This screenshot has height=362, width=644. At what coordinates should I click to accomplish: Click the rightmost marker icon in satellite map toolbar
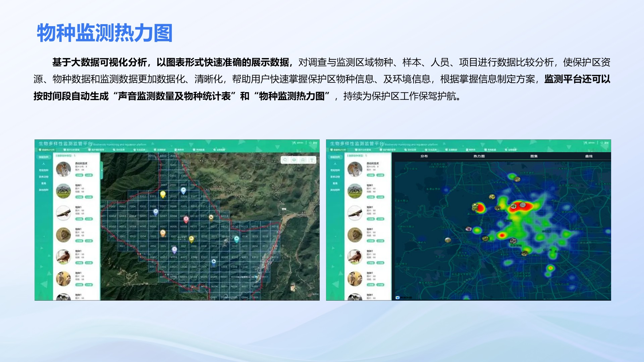(x=312, y=160)
